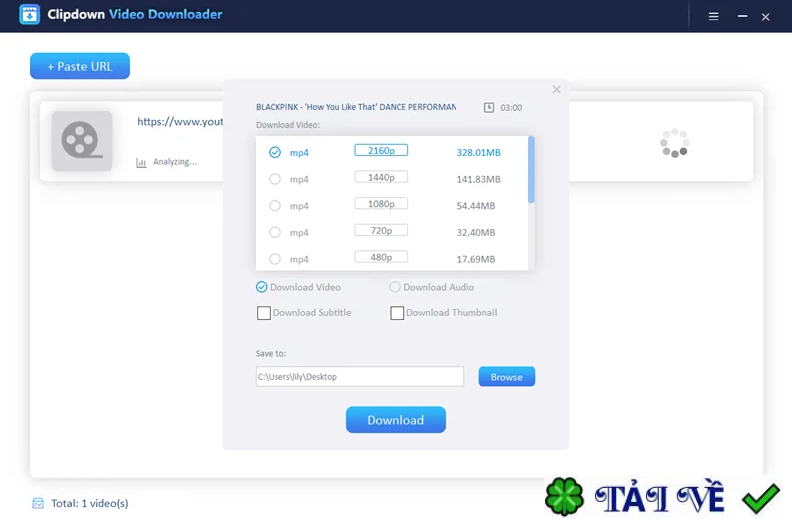Click the Total: 1 video(s) text
The height and width of the screenshot is (528, 792).
pos(90,503)
